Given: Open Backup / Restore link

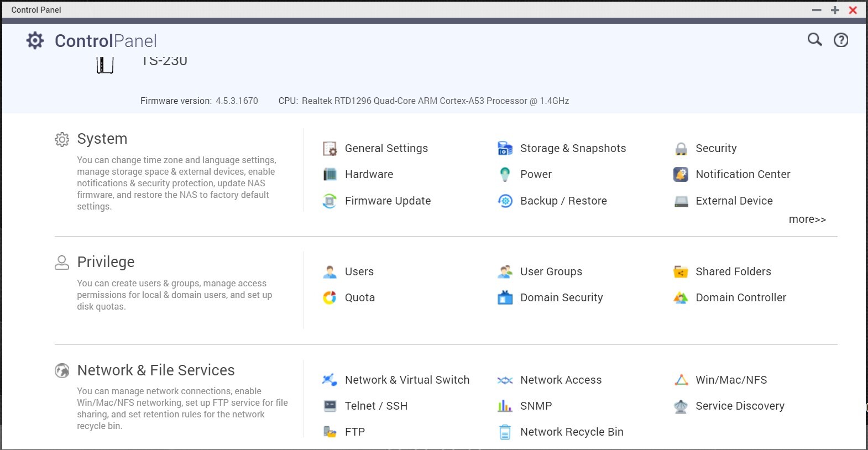Looking at the screenshot, I should [563, 201].
